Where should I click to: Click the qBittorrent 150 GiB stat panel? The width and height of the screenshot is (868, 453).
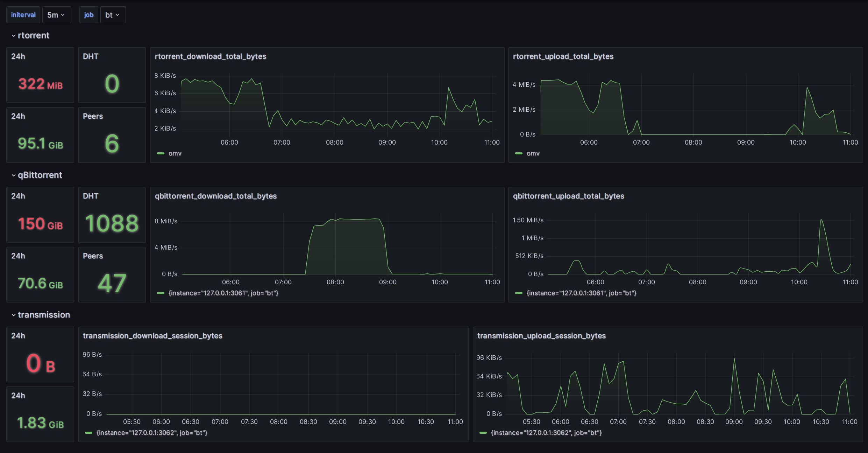coord(40,223)
